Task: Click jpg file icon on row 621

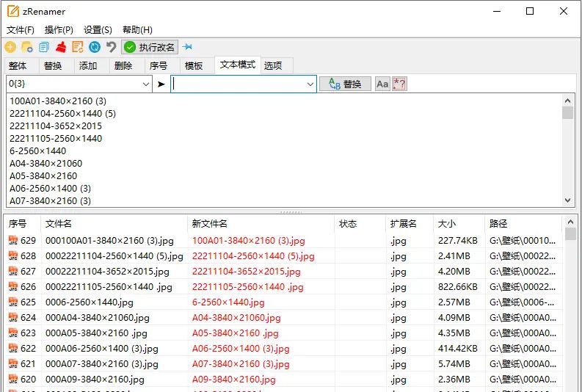Action: point(13,364)
